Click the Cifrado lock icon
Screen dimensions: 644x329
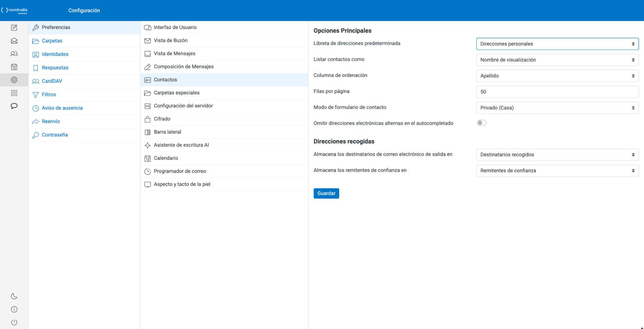[147, 119]
